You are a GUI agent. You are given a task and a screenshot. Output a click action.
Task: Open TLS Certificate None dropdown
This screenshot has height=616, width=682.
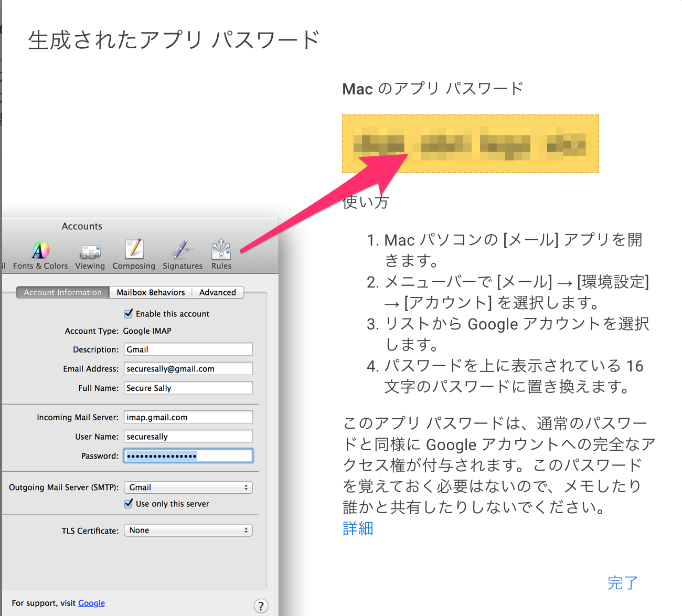coord(188,530)
